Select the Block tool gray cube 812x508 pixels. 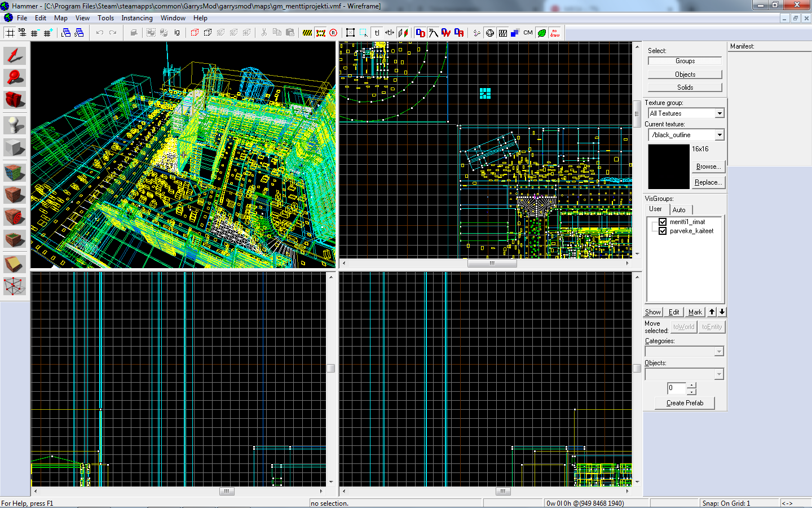pos(15,148)
